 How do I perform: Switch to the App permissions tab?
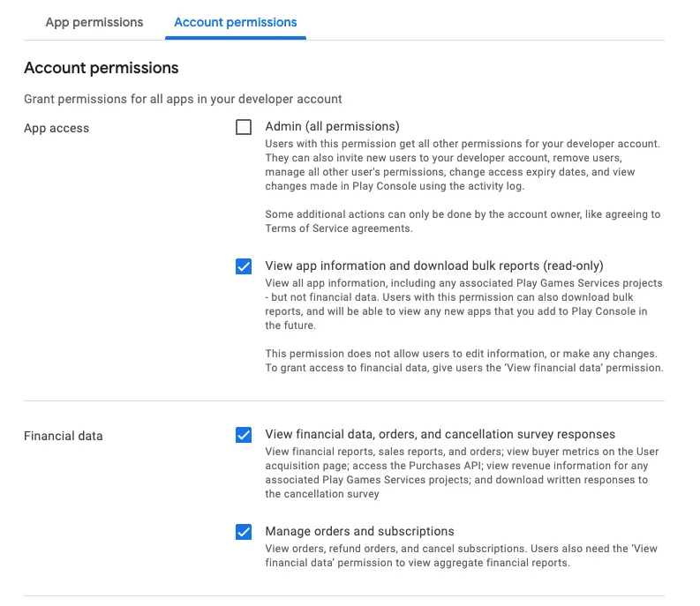(94, 22)
